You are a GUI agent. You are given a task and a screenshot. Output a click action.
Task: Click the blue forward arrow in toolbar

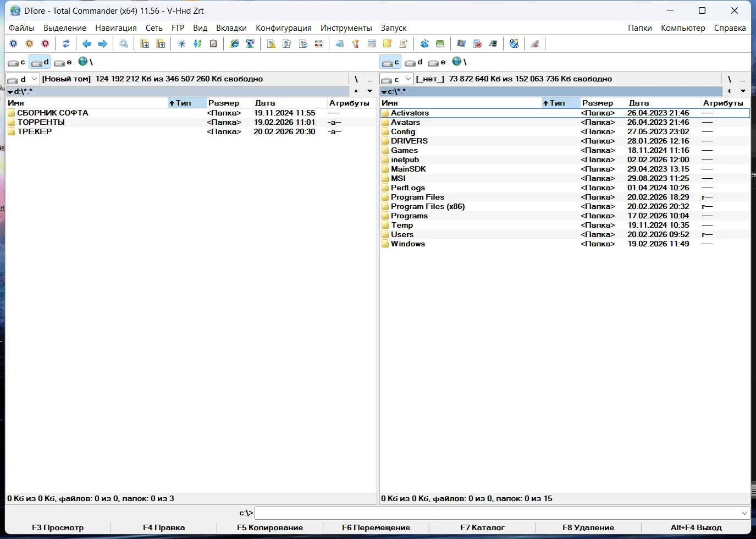(103, 44)
